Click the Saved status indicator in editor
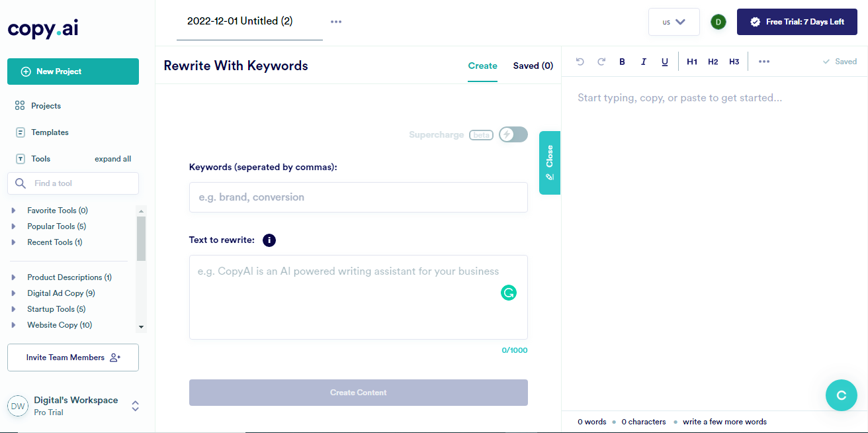The width and height of the screenshot is (868, 433). point(840,62)
